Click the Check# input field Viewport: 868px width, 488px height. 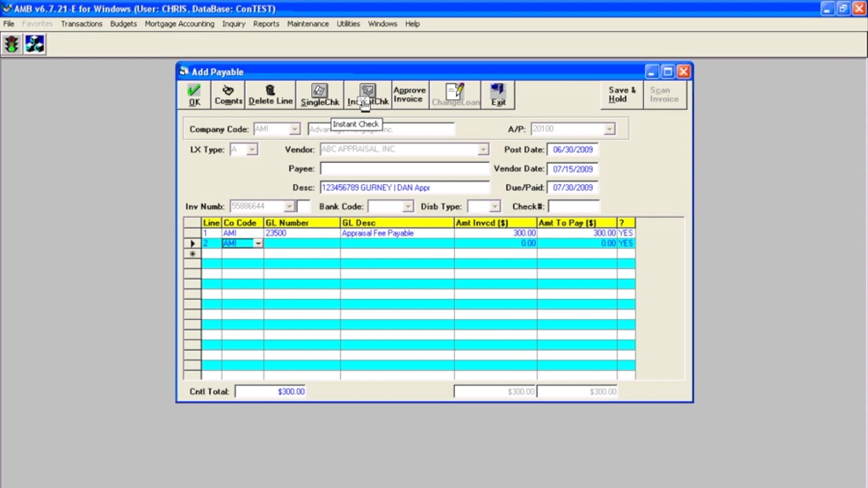point(573,206)
